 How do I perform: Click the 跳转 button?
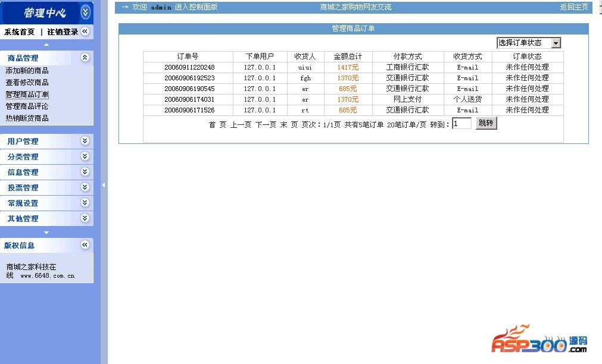[486, 123]
